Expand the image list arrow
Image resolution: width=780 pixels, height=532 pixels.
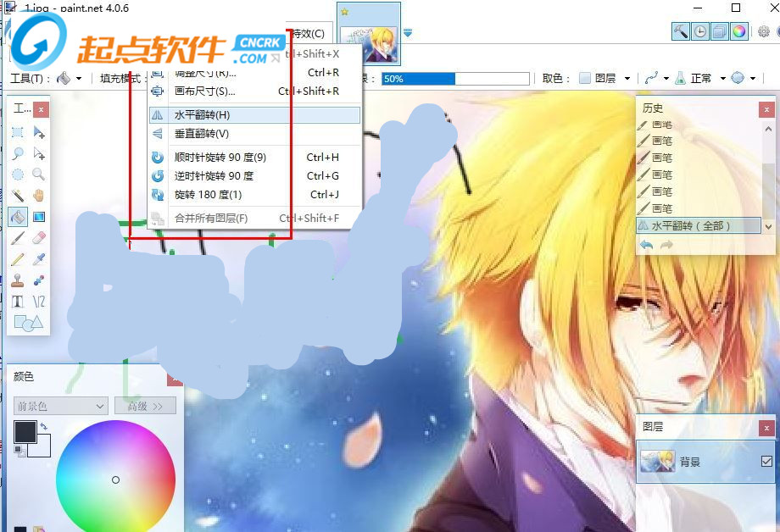point(408,33)
